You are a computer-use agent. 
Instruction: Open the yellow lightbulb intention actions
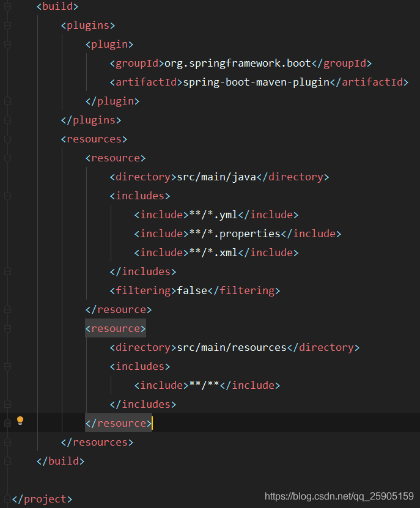click(20, 421)
